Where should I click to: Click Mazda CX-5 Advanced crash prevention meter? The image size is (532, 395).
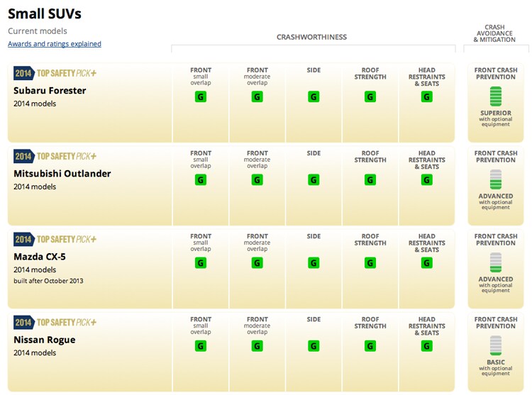[496, 262]
